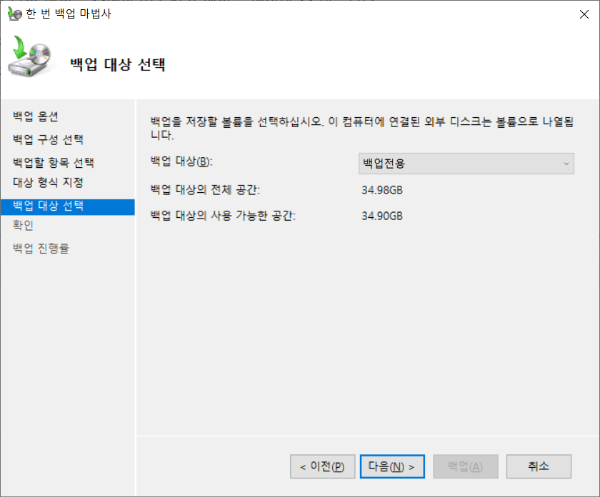Screen dimensions: 600x497
Task: Click the 백업 대상 선택 page heading
Action: (x=118, y=64)
